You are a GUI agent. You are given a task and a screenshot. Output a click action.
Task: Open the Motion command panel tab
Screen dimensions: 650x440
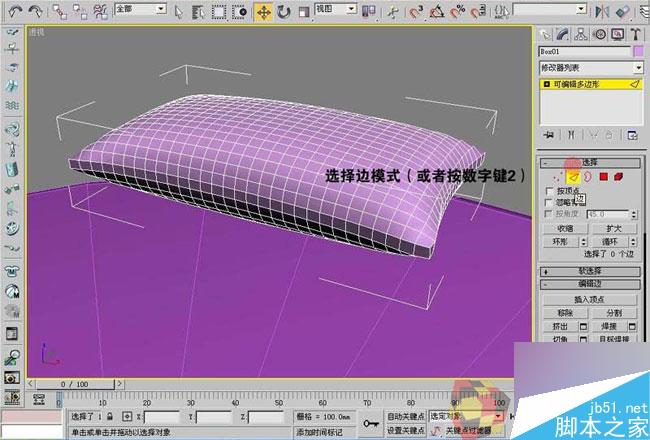pyautogui.click(x=599, y=34)
